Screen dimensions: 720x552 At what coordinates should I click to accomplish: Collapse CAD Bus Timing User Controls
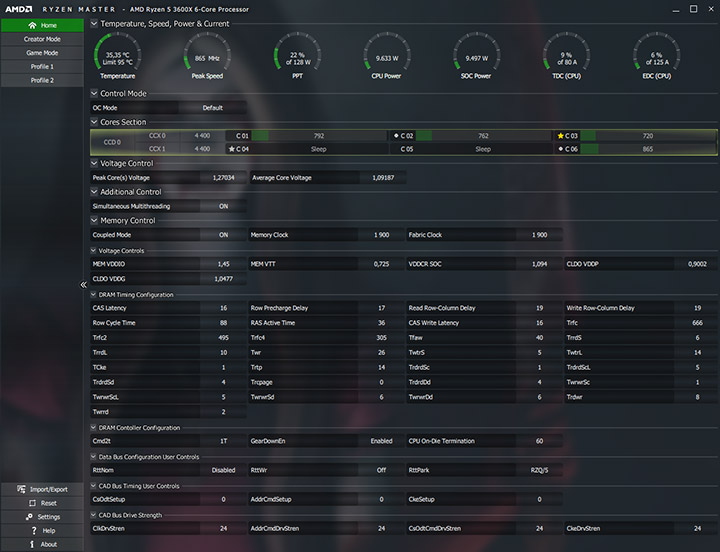93,486
